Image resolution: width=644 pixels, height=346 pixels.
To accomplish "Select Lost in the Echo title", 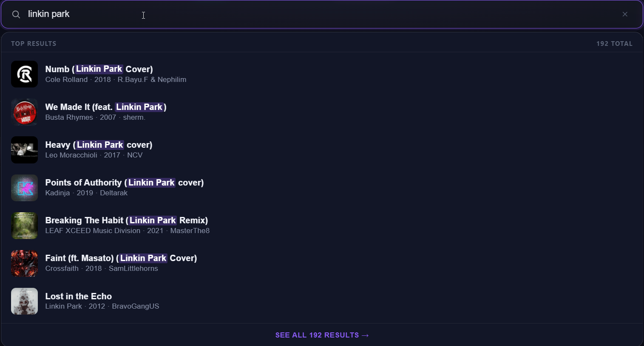I will [x=79, y=296].
